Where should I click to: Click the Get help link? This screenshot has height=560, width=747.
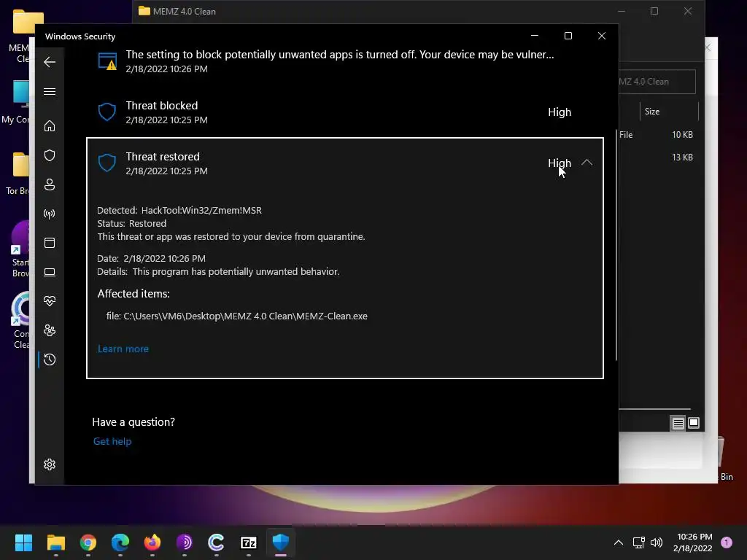tap(112, 441)
